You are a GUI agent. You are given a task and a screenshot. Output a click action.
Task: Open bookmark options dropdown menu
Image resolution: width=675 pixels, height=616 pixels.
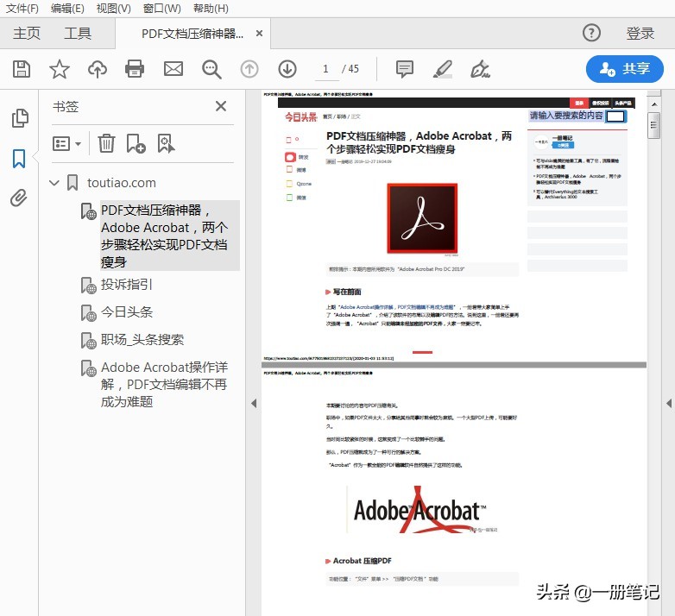(x=66, y=144)
